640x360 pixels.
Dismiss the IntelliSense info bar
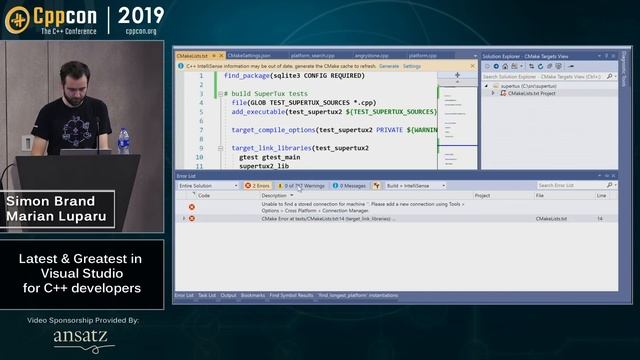click(x=473, y=66)
